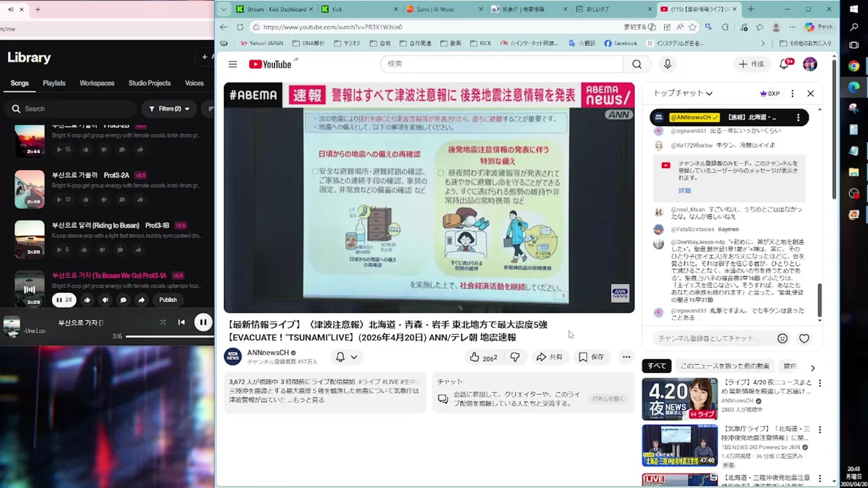Share the playing Prot3-1A song in Suno
This screenshot has height=488, width=868.
tap(141, 300)
